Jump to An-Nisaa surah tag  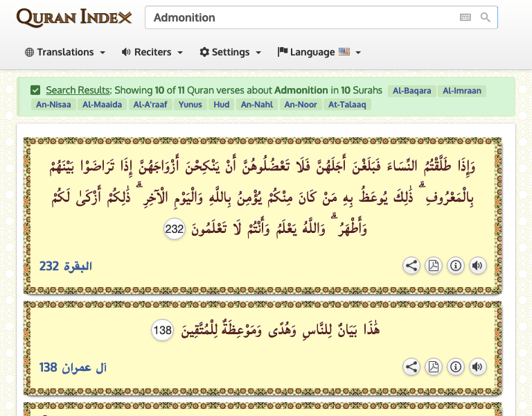tap(53, 105)
